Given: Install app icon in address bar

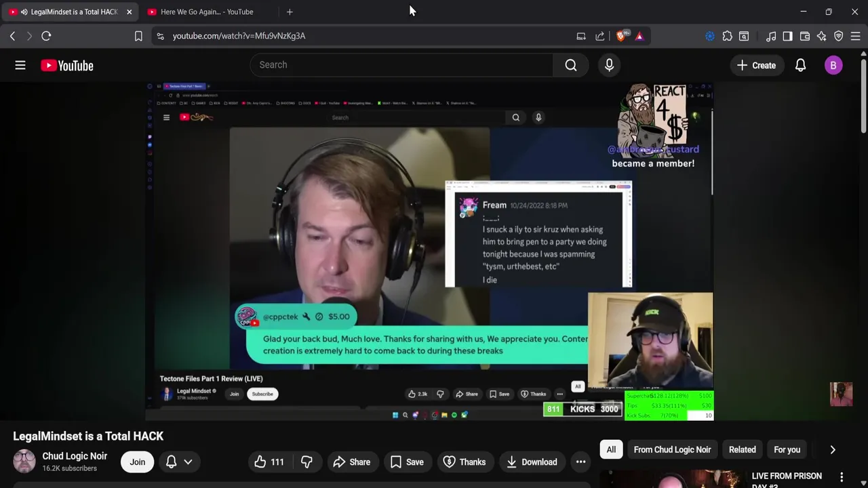Looking at the screenshot, I should 581,36.
